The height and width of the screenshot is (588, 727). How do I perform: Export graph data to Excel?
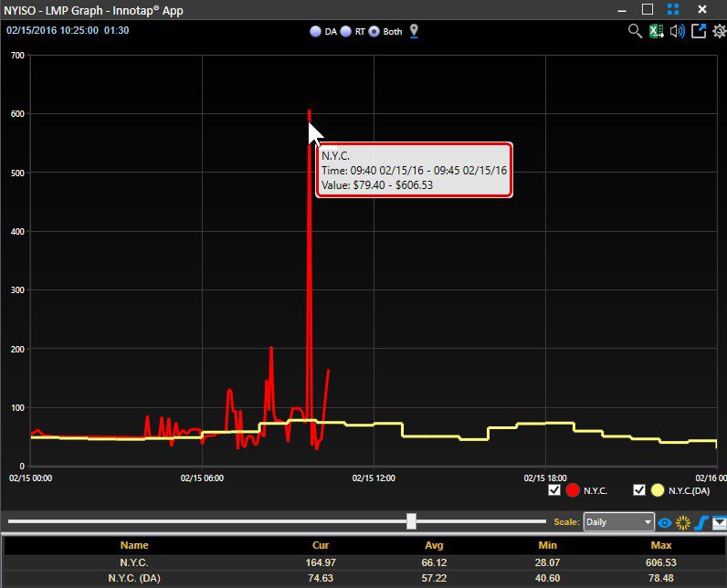coord(656,31)
